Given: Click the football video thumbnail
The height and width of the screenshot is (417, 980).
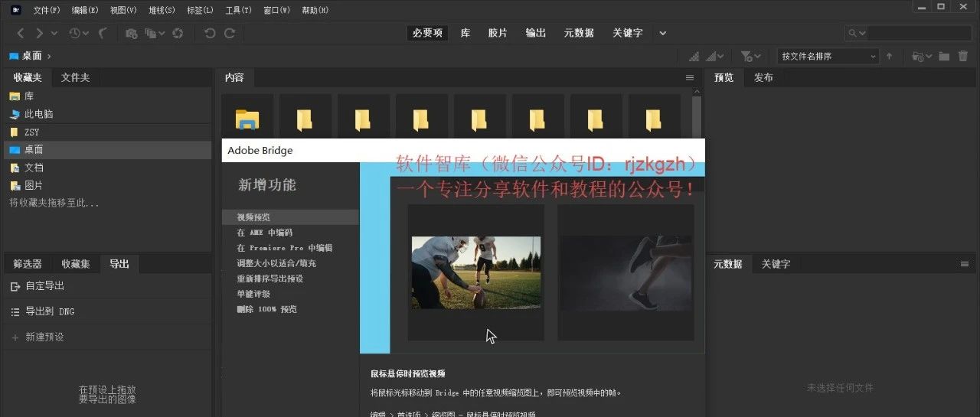Looking at the screenshot, I should tap(476, 272).
